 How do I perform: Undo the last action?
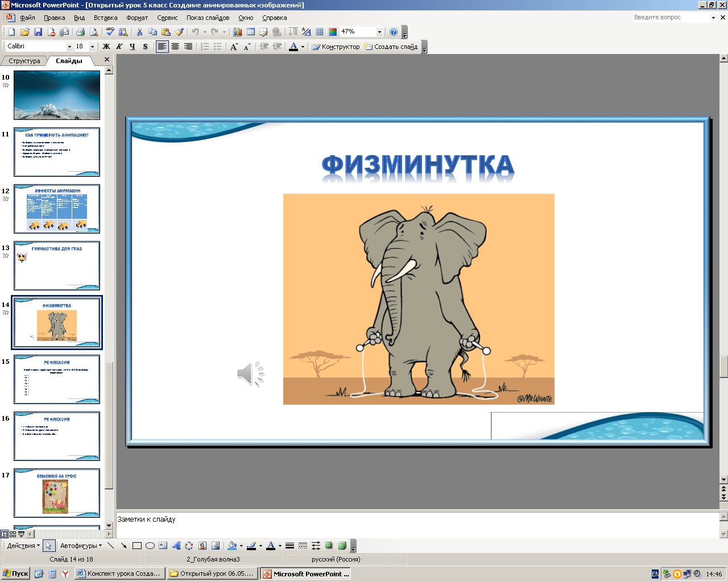click(x=195, y=32)
